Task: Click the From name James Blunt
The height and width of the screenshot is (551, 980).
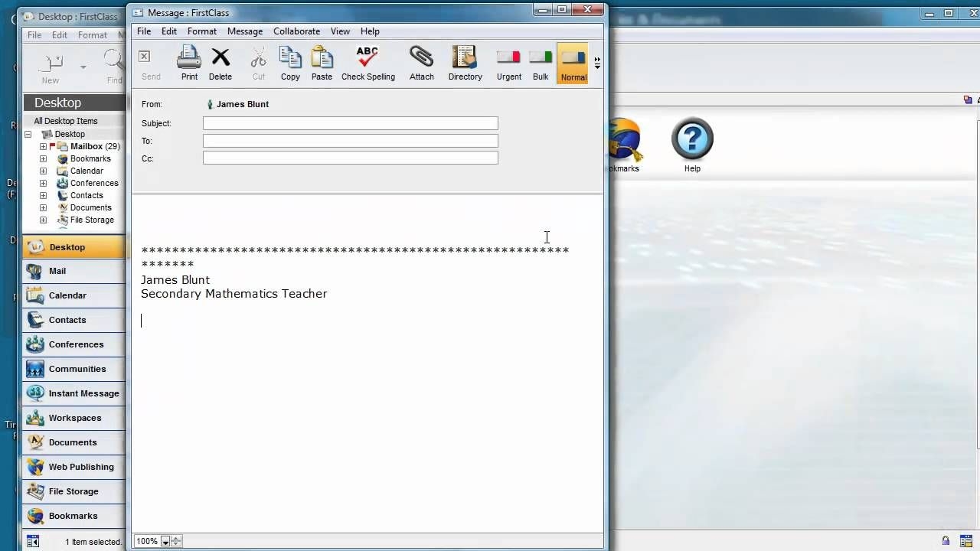Action: [243, 104]
